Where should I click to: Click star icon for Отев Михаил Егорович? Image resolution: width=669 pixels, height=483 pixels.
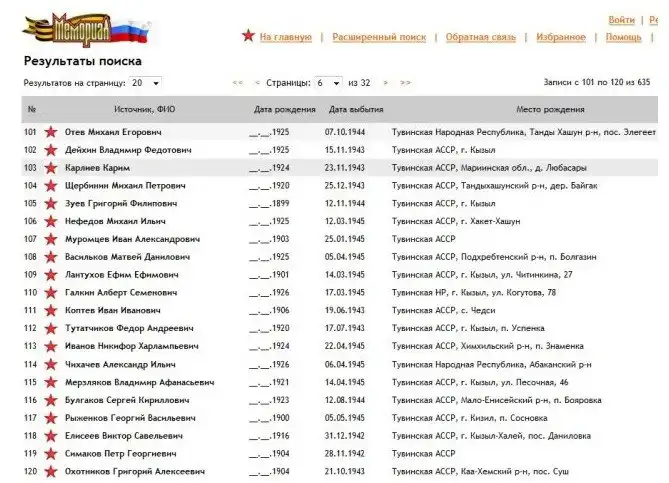tap(50, 132)
